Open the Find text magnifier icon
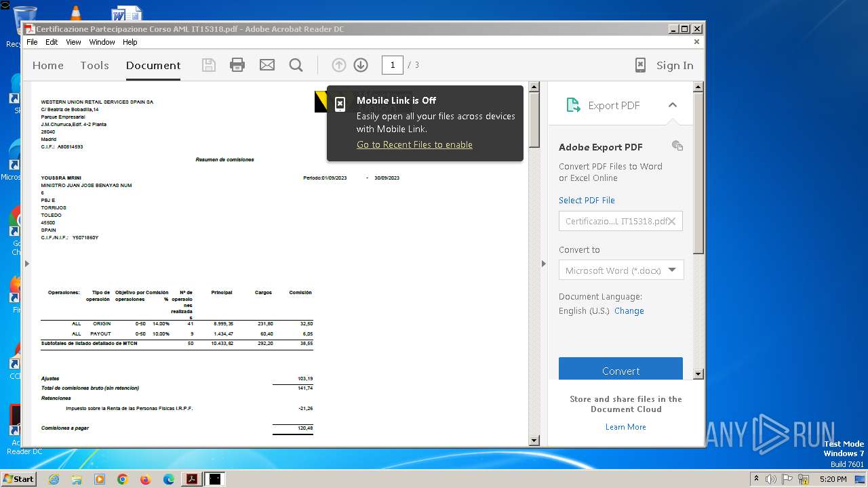Image resolution: width=868 pixels, height=488 pixels. [296, 65]
